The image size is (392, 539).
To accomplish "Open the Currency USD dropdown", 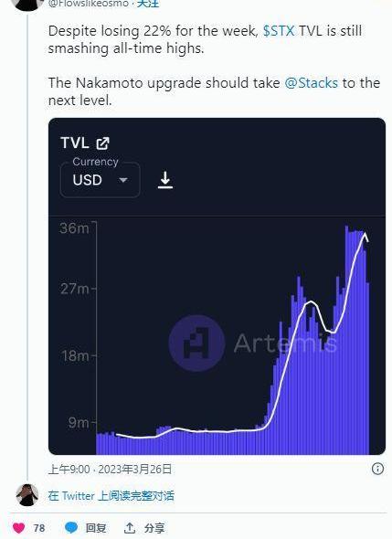I will click(101, 180).
